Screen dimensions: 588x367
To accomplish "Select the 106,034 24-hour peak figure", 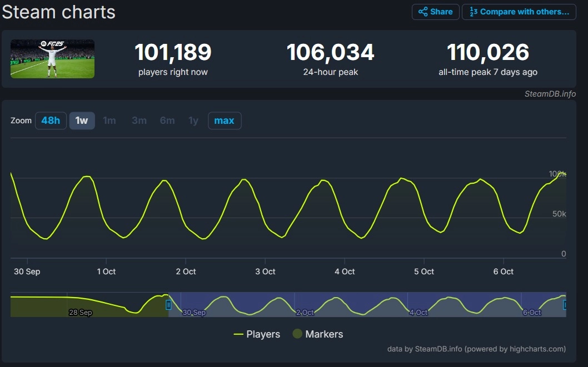I will coord(330,52).
